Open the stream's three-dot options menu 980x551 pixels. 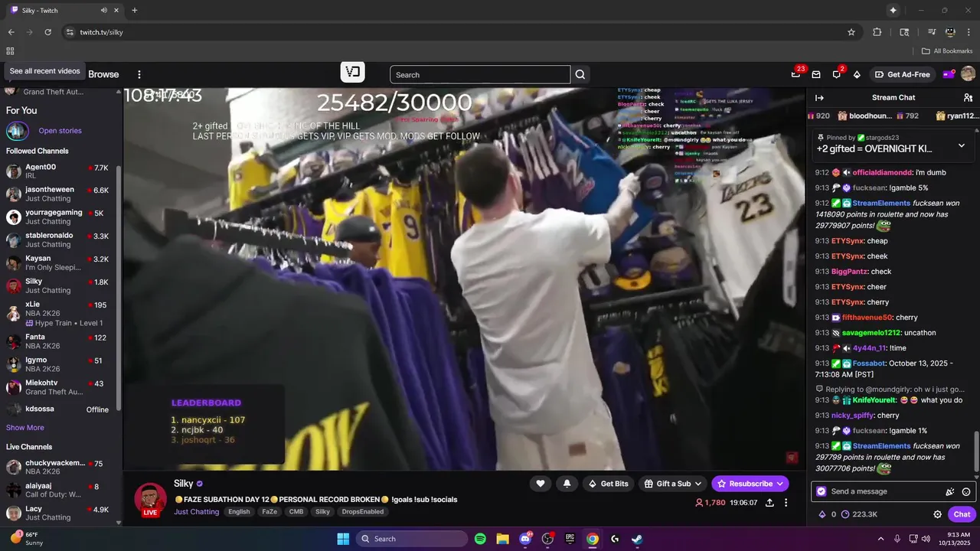click(x=786, y=503)
